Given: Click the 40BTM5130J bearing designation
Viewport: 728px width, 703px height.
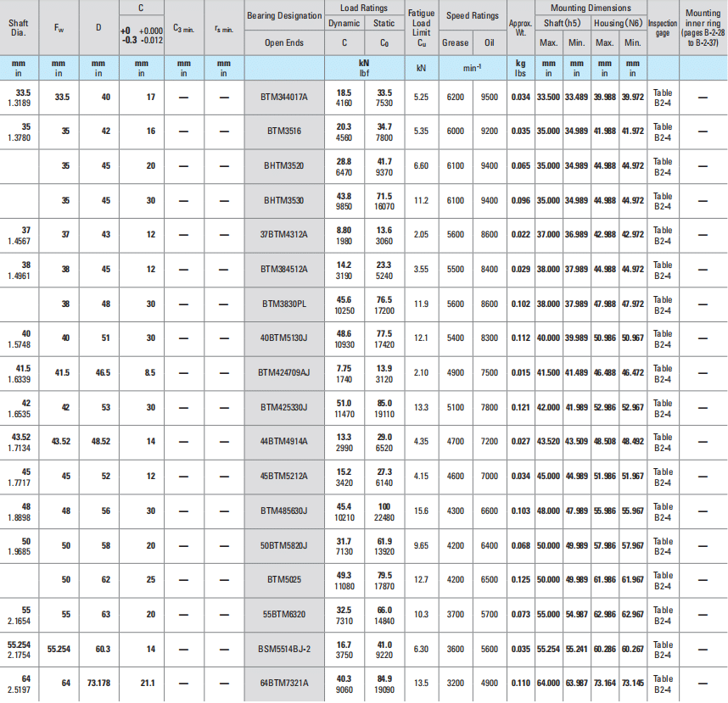Looking at the screenshot, I should [283, 338].
